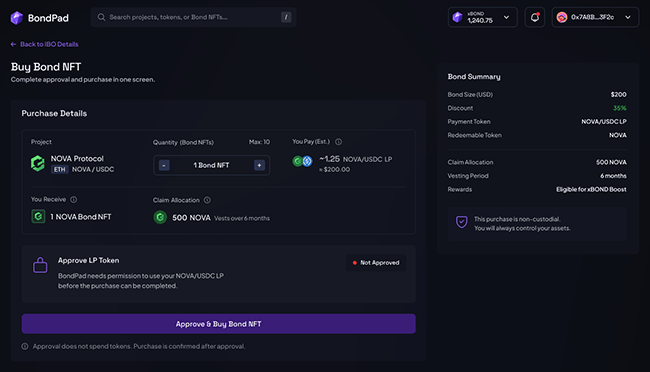The image size is (650, 372).
Task: Open the notifications bell
Action: 535,17
